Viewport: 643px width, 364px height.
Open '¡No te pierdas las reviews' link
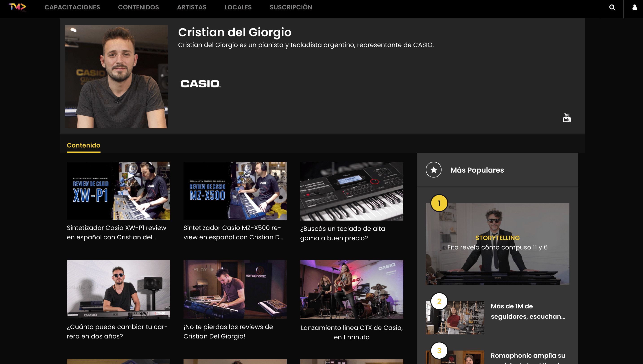228,331
